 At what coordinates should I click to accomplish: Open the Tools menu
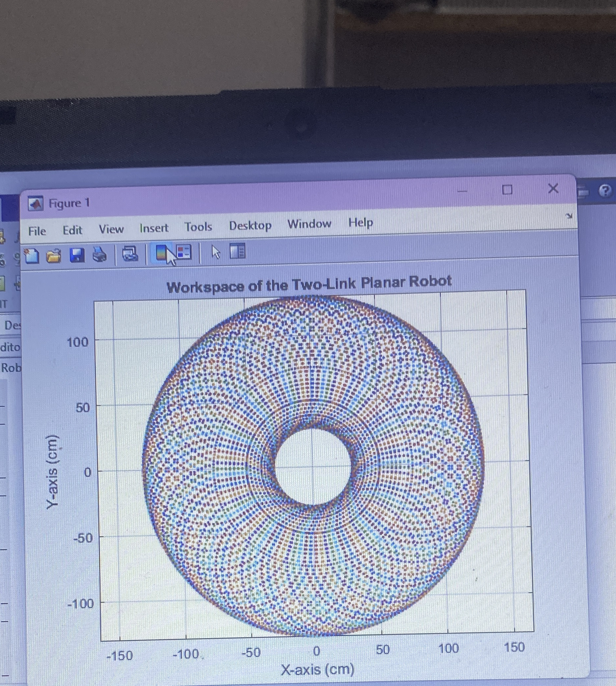click(198, 227)
